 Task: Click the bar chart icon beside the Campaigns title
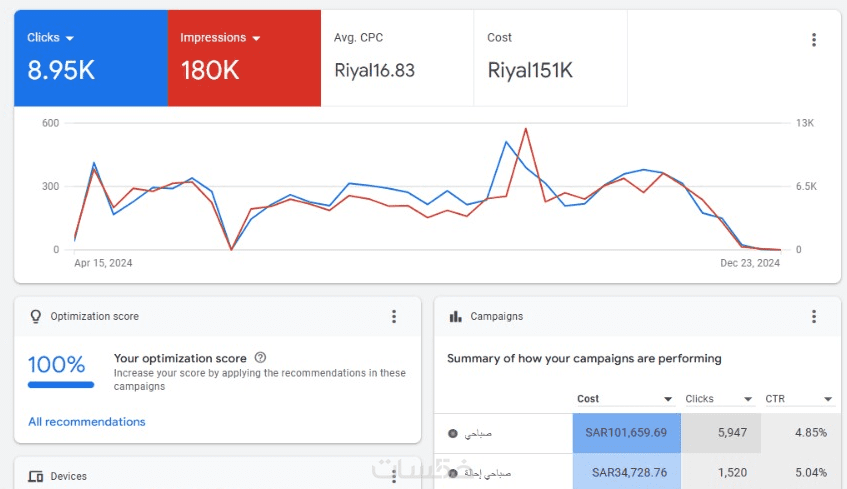[456, 316]
